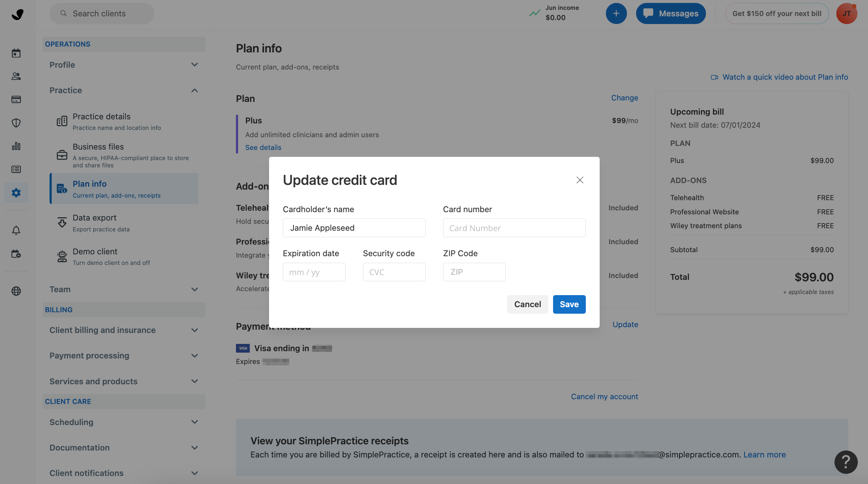This screenshot has height=484, width=868.
Task: Open Watch a quick video about Plan info
Action: click(x=785, y=77)
